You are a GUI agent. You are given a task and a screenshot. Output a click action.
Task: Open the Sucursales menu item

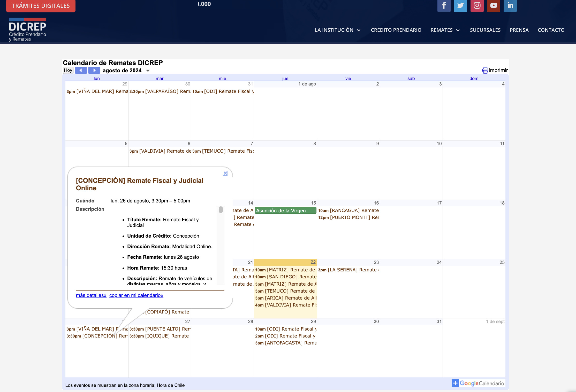(x=485, y=30)
